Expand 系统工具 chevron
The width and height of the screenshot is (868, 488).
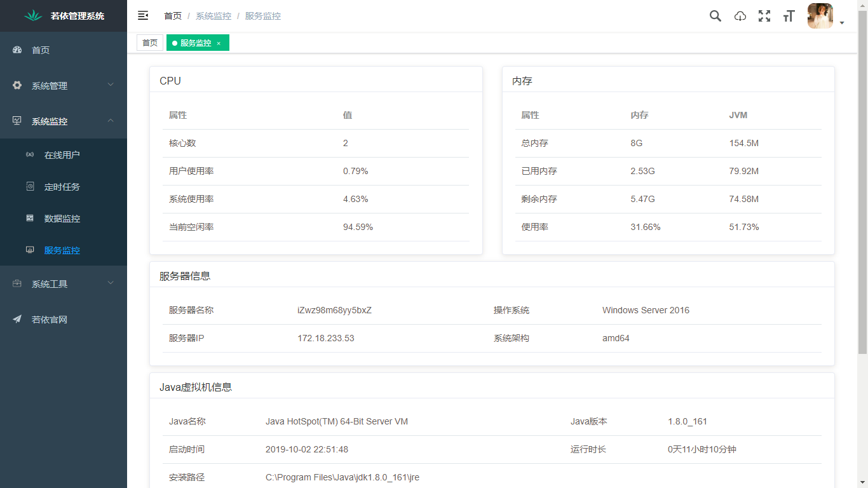tap(111, 283)
